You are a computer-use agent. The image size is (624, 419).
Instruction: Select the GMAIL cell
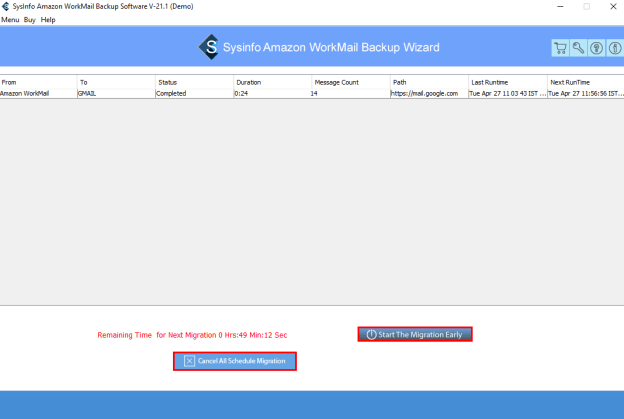[116, 94]
